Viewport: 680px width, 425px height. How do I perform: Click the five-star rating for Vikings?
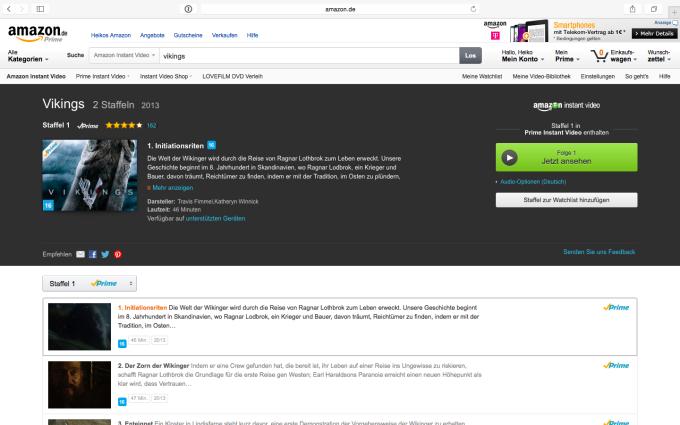pos(124,125)
